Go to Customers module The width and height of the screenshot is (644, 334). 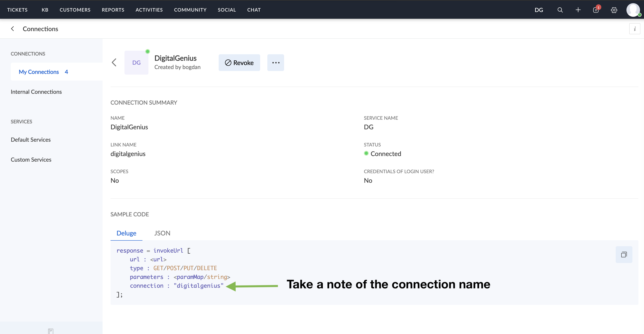(75, 10)
